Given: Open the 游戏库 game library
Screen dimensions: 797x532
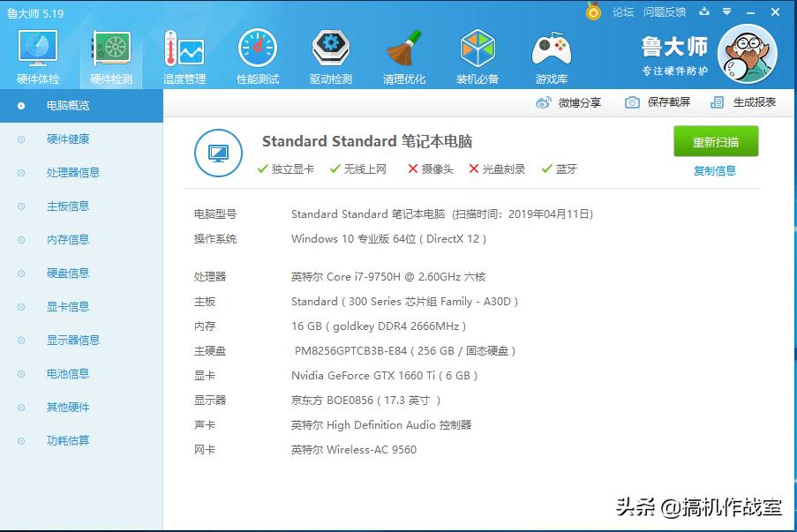Looking at the screenshot, I should coord(552,55).
